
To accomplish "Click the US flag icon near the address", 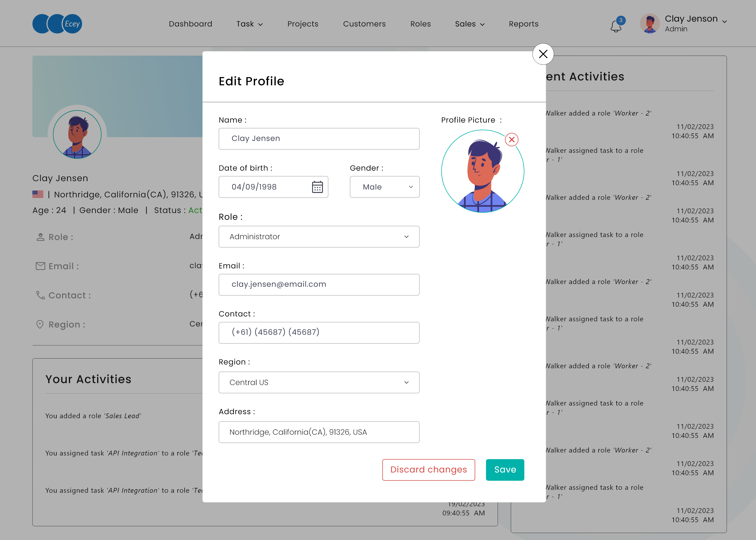I will pyautogui.click(x=38, y=194).
